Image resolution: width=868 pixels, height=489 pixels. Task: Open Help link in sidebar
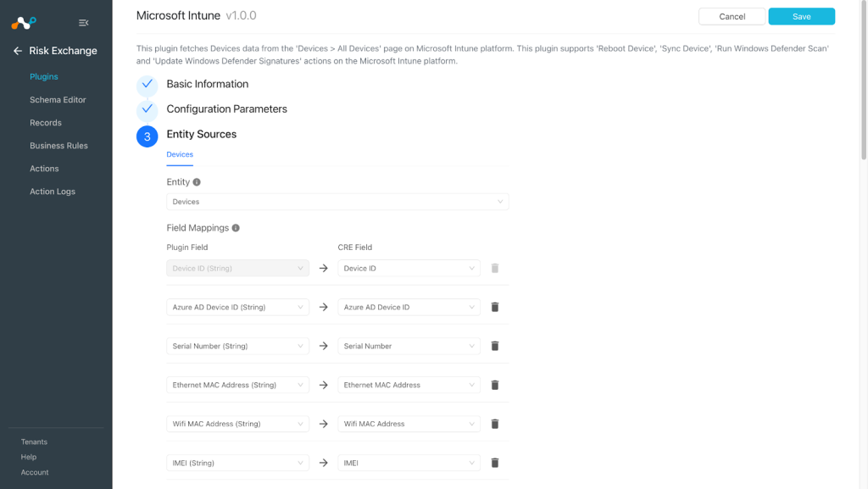pos(29,457)
